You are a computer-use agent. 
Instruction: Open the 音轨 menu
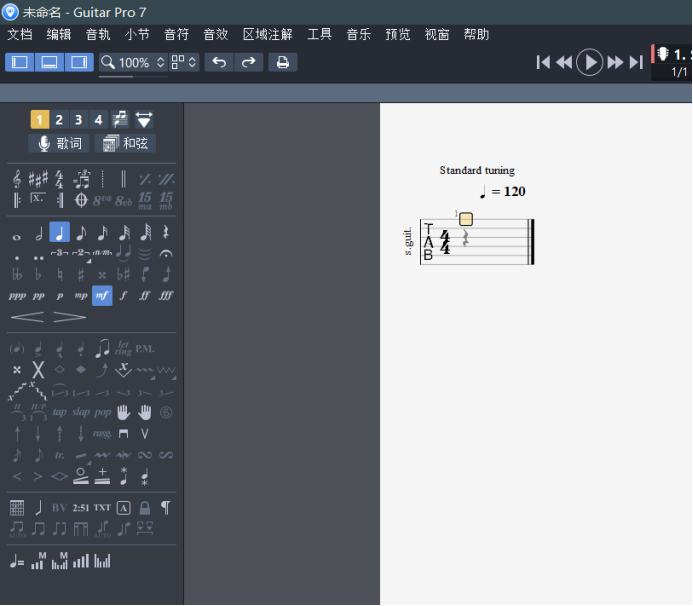[x=98, y=34]
